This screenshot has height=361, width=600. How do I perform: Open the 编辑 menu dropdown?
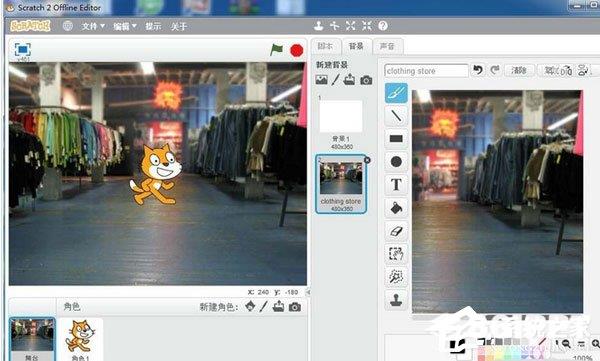[x=125, y=26]
